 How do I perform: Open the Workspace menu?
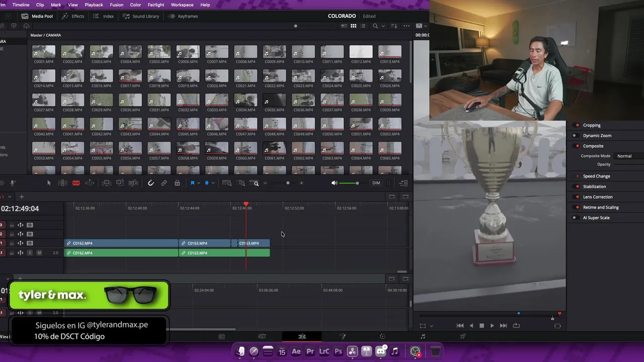point(182,5)
